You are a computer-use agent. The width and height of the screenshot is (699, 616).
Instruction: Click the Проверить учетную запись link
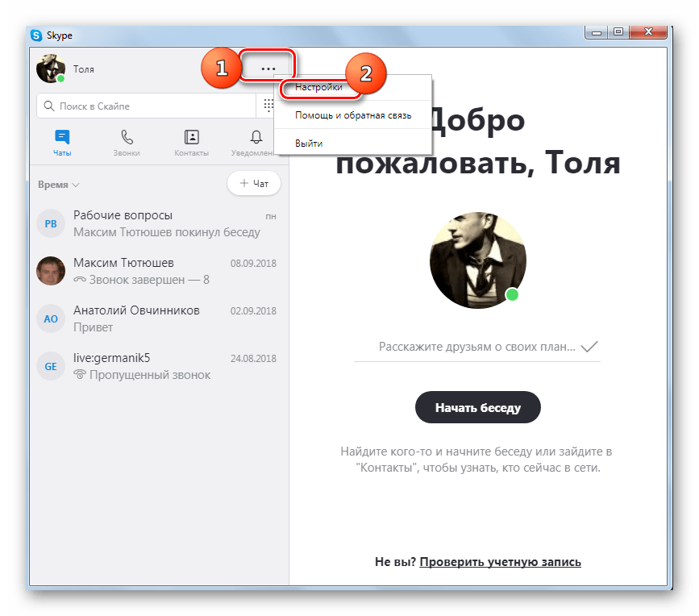tap(500, 562)
